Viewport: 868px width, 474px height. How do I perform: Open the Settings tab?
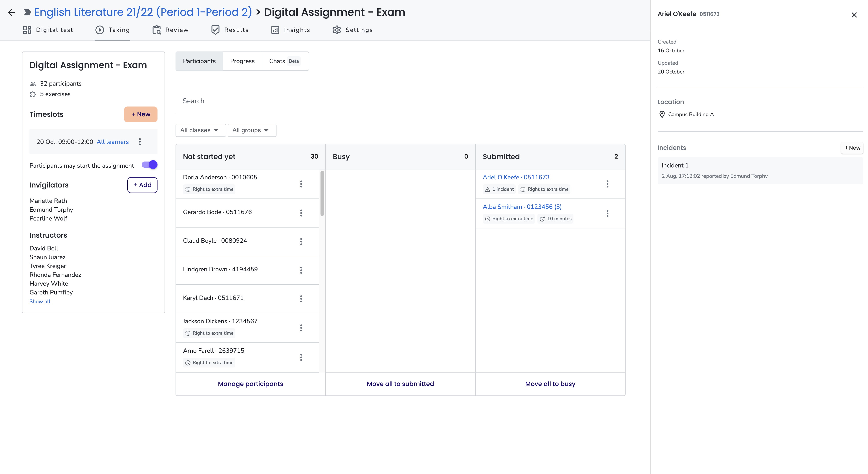pyautogui.click(x=352, y=30)
